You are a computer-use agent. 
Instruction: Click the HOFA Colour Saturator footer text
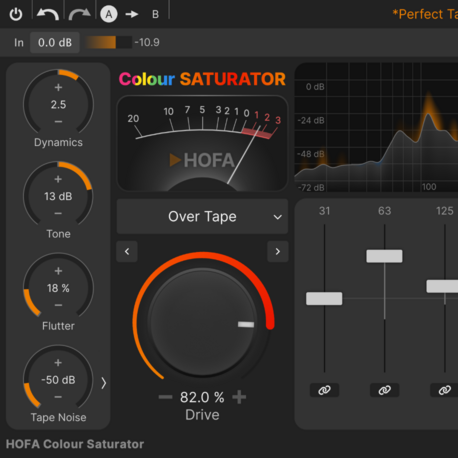coord(75,444)
